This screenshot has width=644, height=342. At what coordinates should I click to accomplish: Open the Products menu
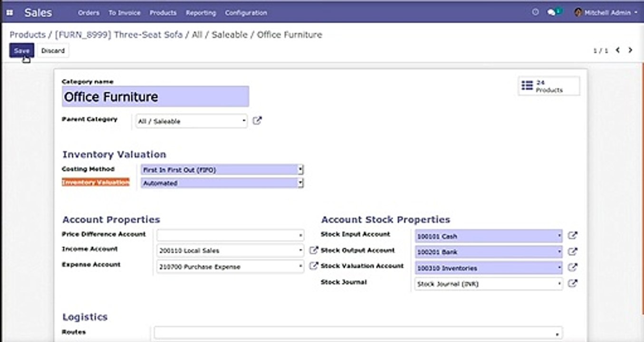[163, 13]
